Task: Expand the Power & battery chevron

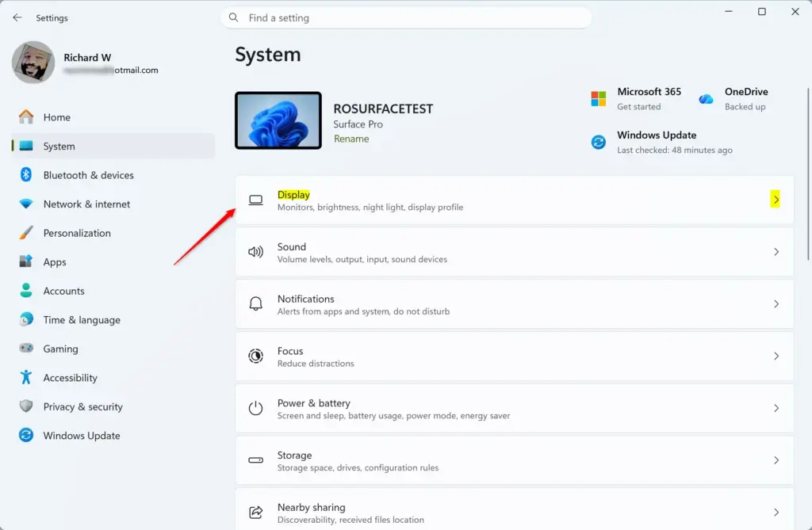Action: coord(776,408)
